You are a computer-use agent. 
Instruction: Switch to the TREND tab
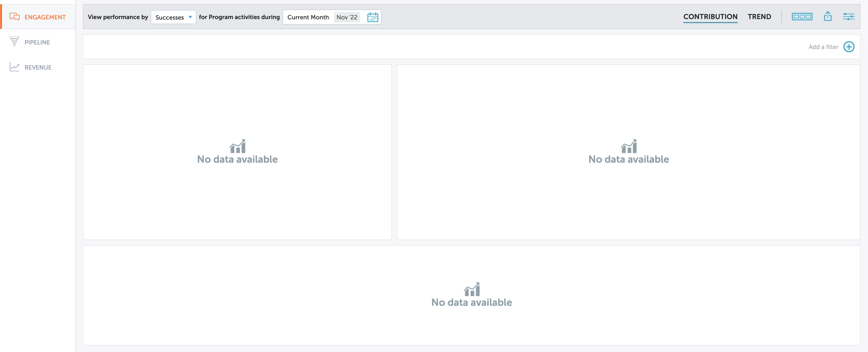click(759, 17)
